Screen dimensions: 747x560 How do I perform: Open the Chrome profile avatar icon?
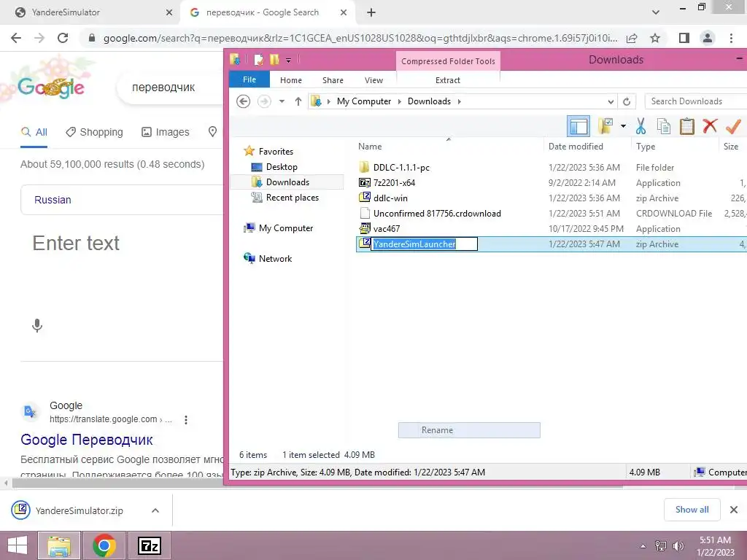(x=708, y=38)
